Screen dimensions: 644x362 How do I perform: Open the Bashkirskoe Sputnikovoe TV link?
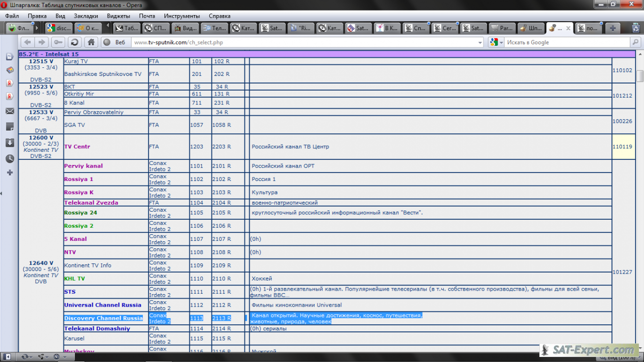[x=103, y=74]
